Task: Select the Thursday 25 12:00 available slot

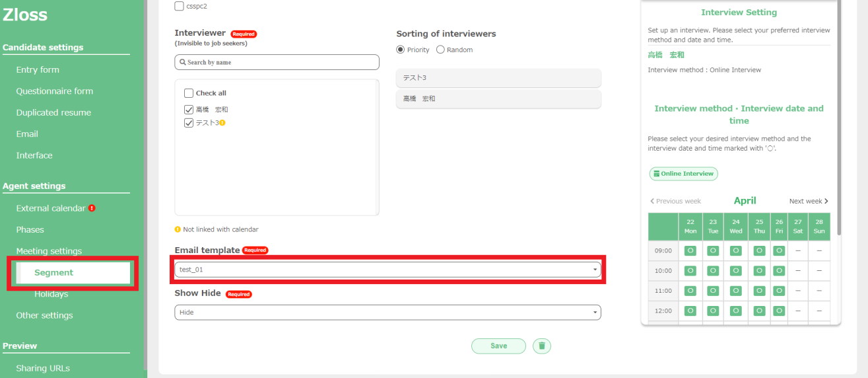Action: (759, 311)
